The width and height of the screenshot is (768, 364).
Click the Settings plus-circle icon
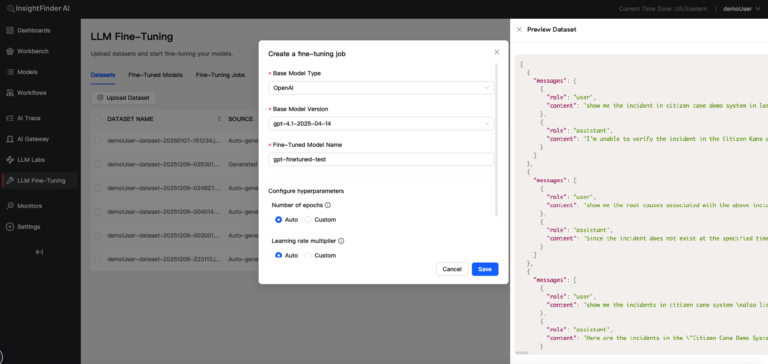(x=10, y=227)
